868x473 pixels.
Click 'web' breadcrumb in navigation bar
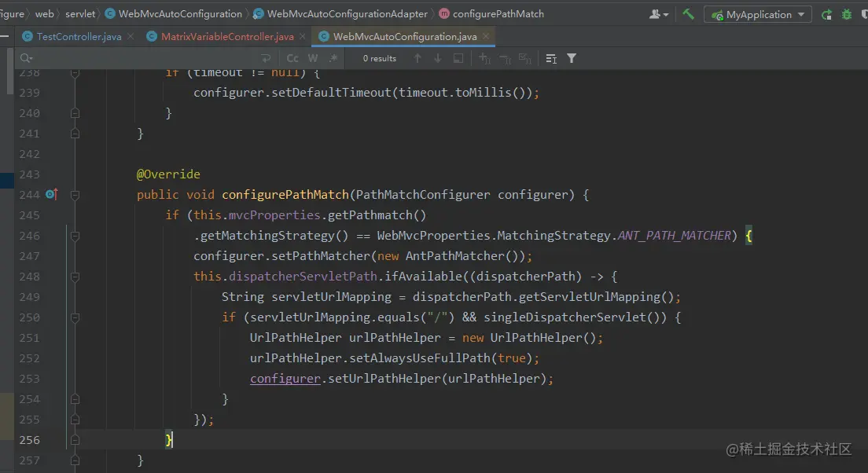[44, 14]
